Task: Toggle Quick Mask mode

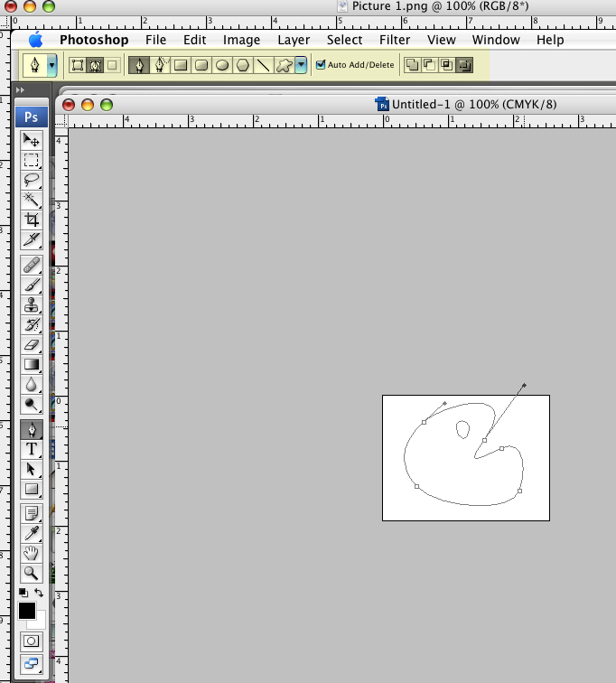Action: (x=32, y=641)
